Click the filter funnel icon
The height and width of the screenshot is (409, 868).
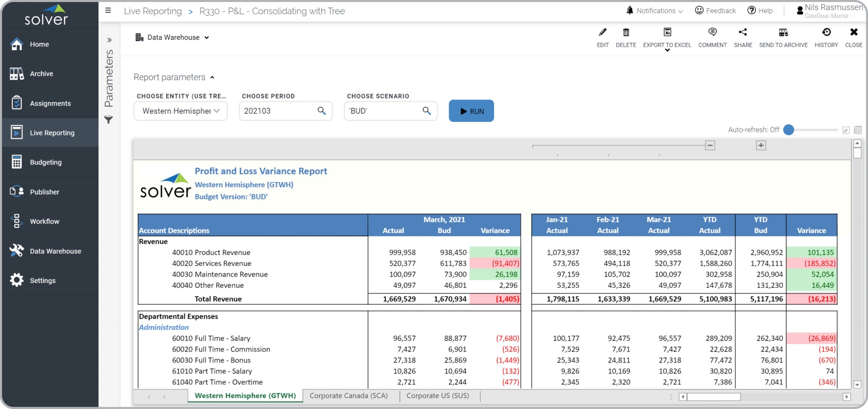(108, 119)
